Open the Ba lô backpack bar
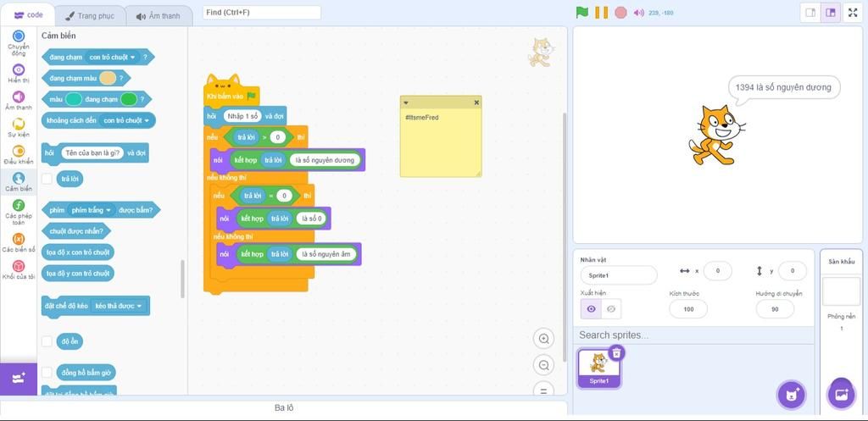The image size is (868, 421). (x=283, y=407)
